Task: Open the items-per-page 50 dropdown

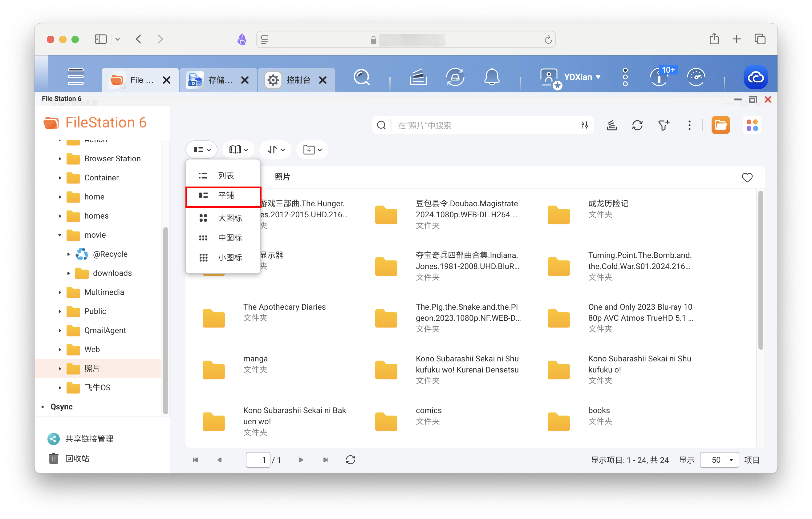Action: [719, 460]
